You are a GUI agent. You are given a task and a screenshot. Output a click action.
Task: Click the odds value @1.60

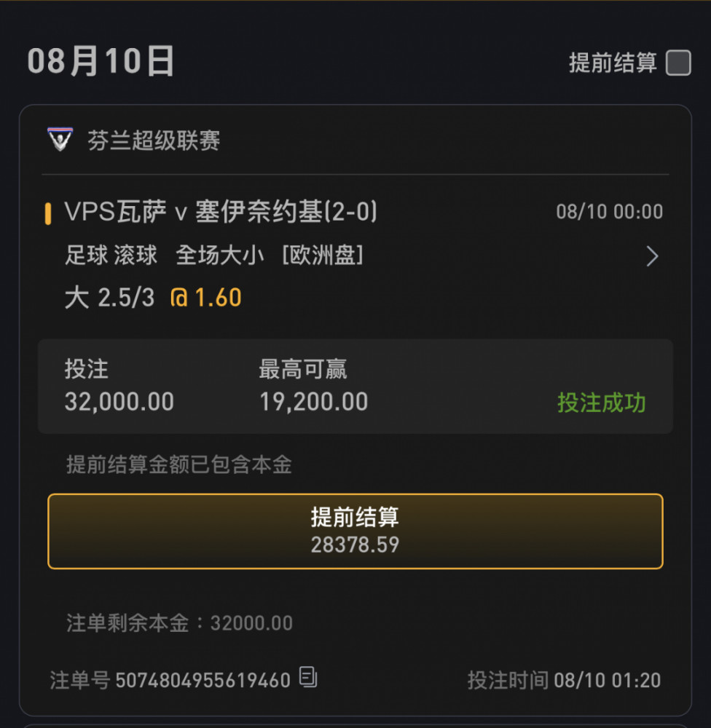[x=206, y=298]
